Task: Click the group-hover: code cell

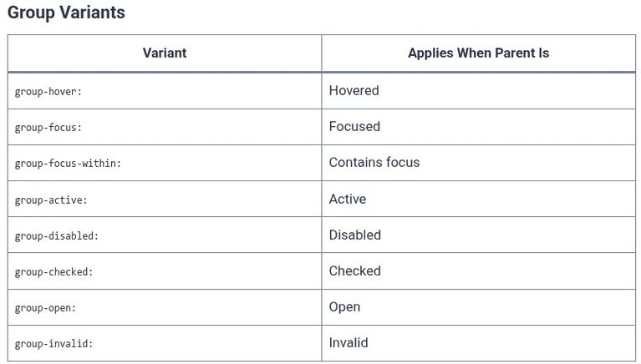Action: (48, 92)
